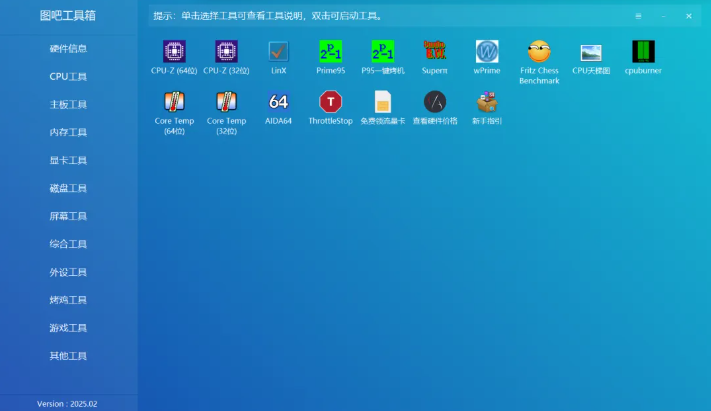Open the 硬件信息 sidebar category
711x411 pixels.
(68, 49)
